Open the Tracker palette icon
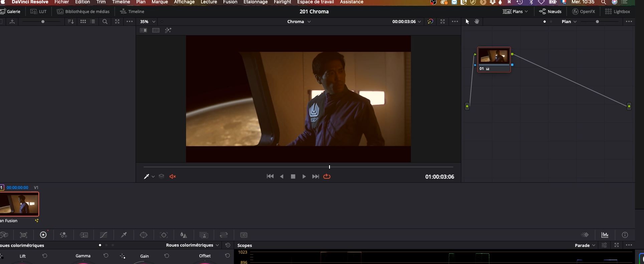The image size is (644, 264). 164,235
